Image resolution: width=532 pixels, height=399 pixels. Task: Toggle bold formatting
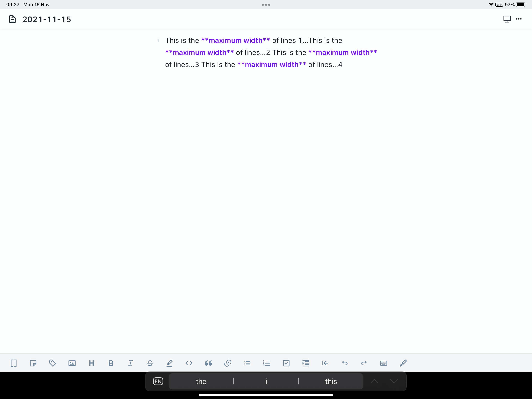(x=111, y=363)
